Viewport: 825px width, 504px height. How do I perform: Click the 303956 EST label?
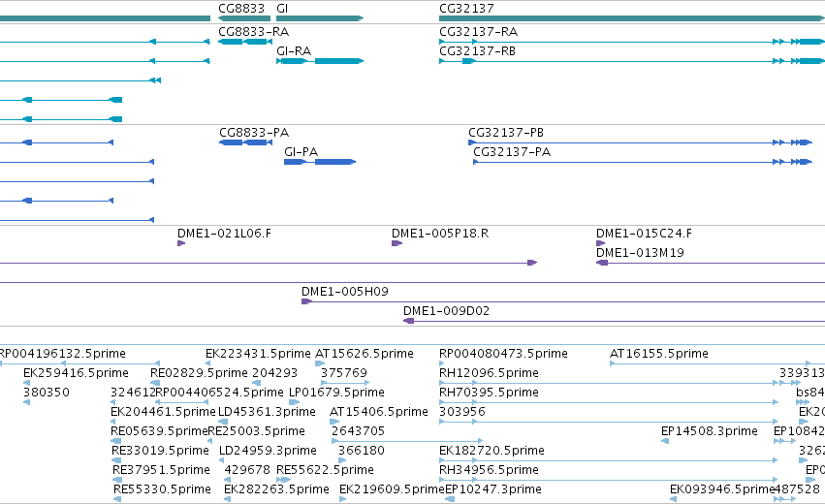pos(462,412)
